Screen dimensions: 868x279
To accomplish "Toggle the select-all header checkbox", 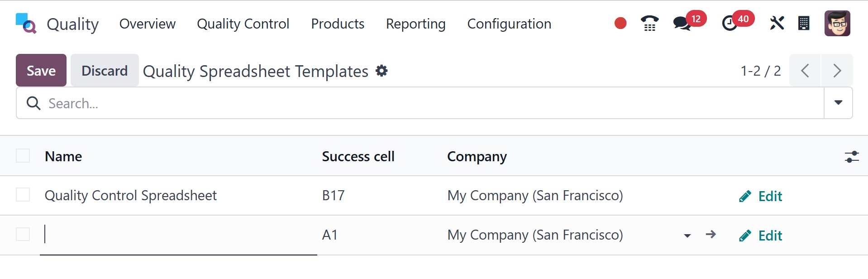I will click(x=23, y=156).
